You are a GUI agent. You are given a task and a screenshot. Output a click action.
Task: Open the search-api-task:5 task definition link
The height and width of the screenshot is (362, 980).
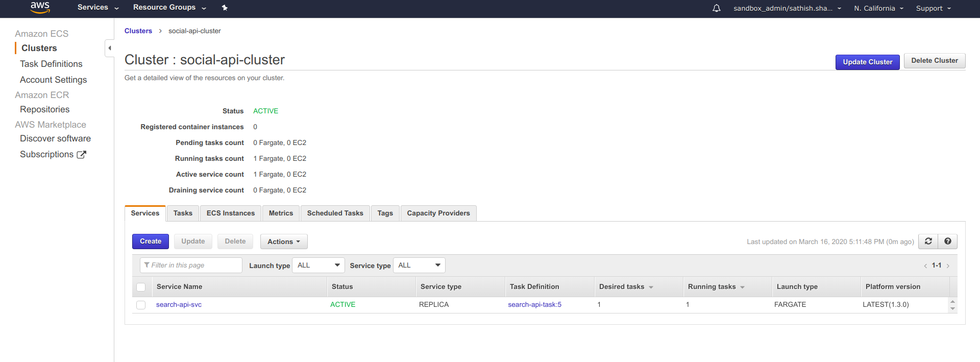point(534,305)
